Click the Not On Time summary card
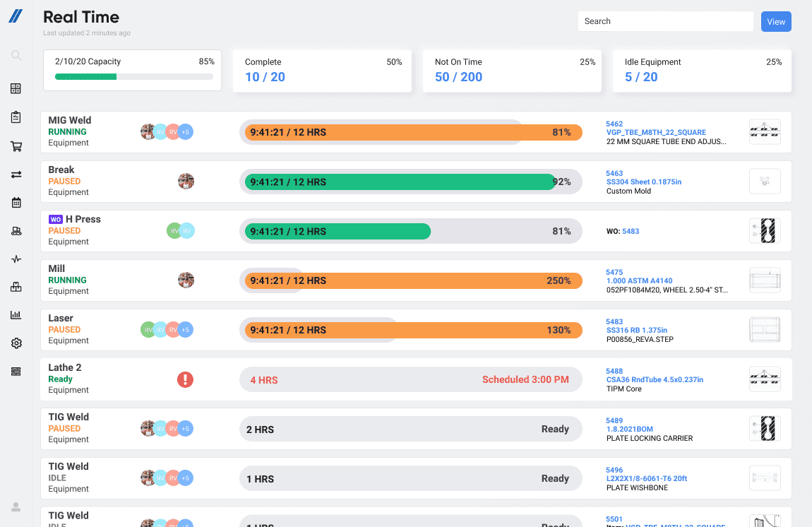 pos(512,70)
